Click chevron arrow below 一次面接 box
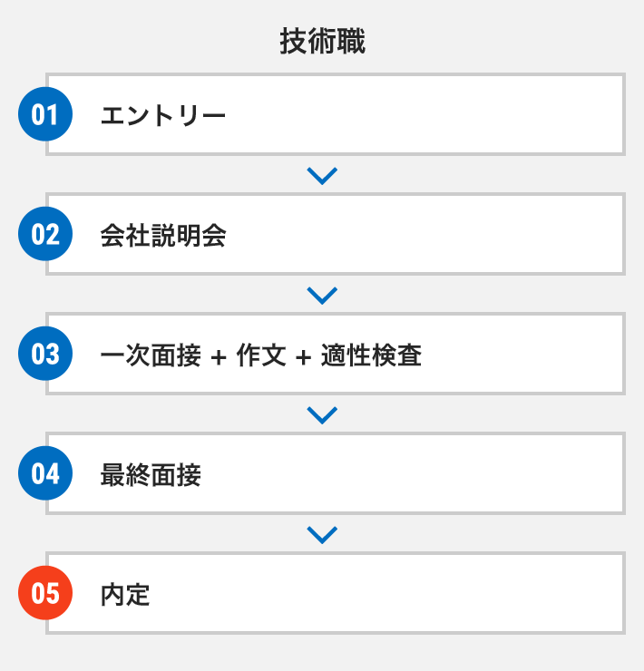Viewport: 644px width, 671px height. [322, 415]
